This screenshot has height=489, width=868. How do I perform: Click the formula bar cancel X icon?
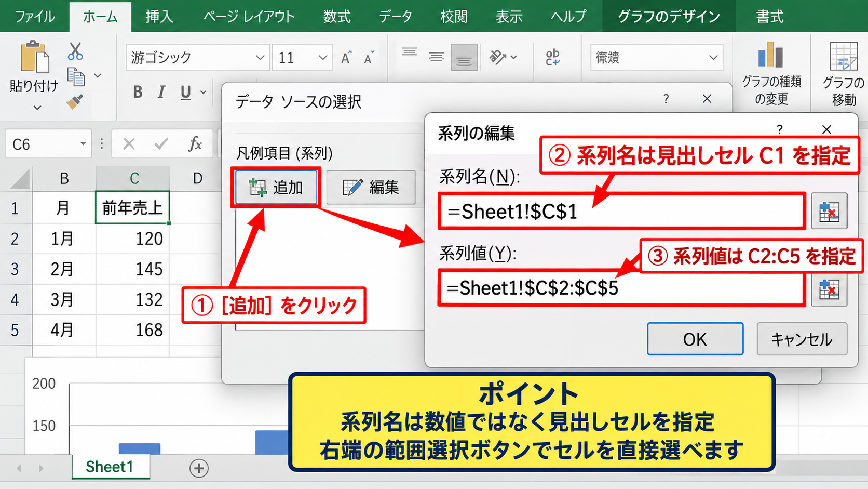pyautogui.click(x=129, y=144)
